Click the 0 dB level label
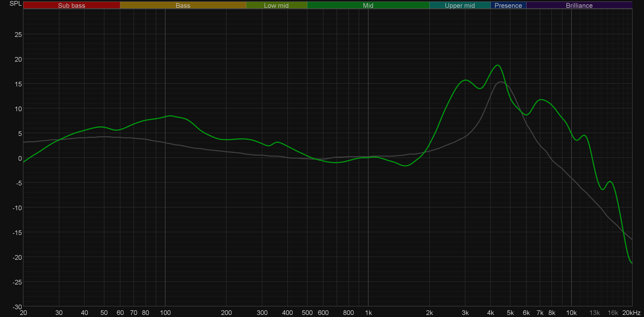The height and width of the screenshot is (317, 644). (20, 158)
